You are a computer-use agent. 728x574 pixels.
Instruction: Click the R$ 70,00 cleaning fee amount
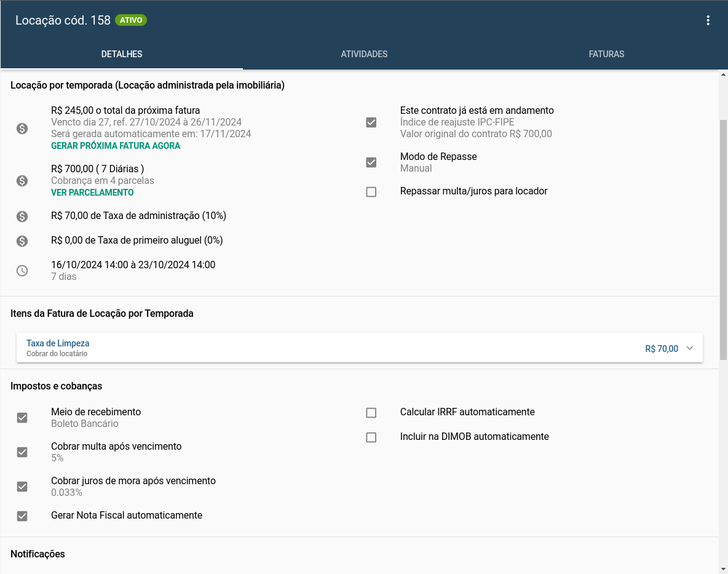coord(662,349)
